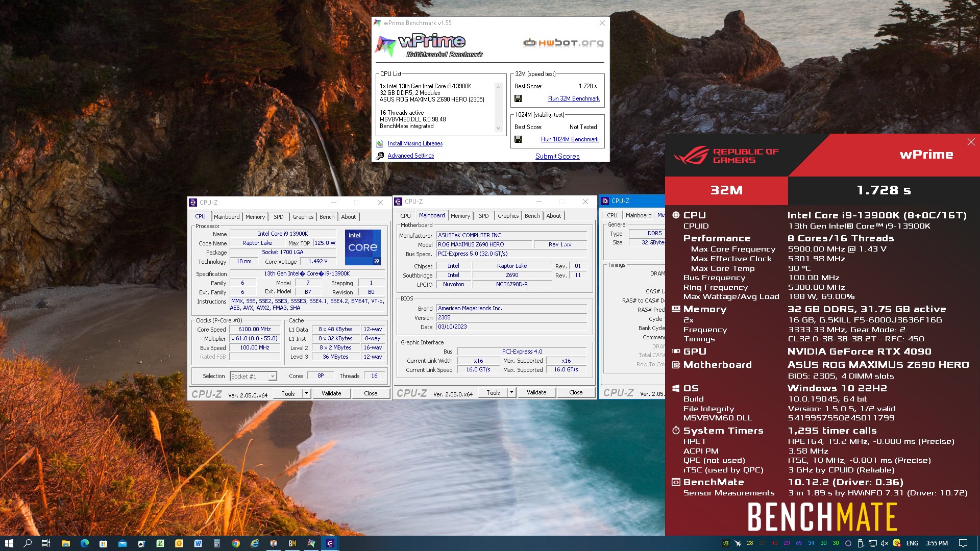This screenshot has height=551, width=980.
Task: Open the Outlook taskbar icon
Action: tap(179, 543)
